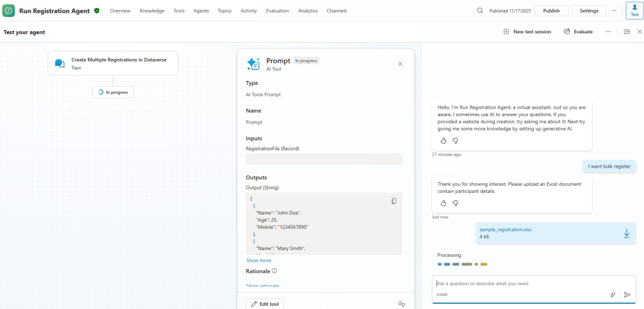Viewport: 644px width, 309px height.
Task: Click the Edit tool button
Action: 265,304
